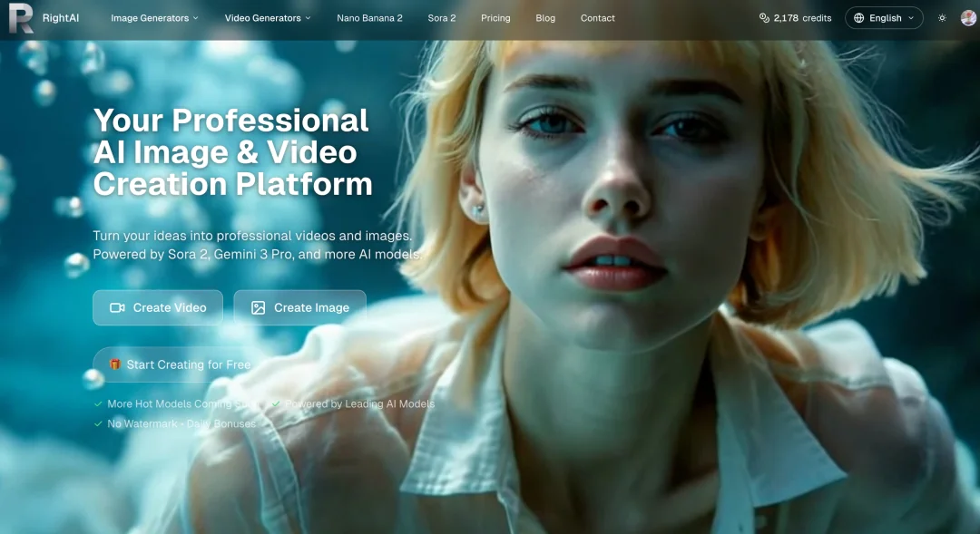Click the globe icon in the language selector
Image resolution: width=980 pixels, height=534 pixels.
[860, 17]
